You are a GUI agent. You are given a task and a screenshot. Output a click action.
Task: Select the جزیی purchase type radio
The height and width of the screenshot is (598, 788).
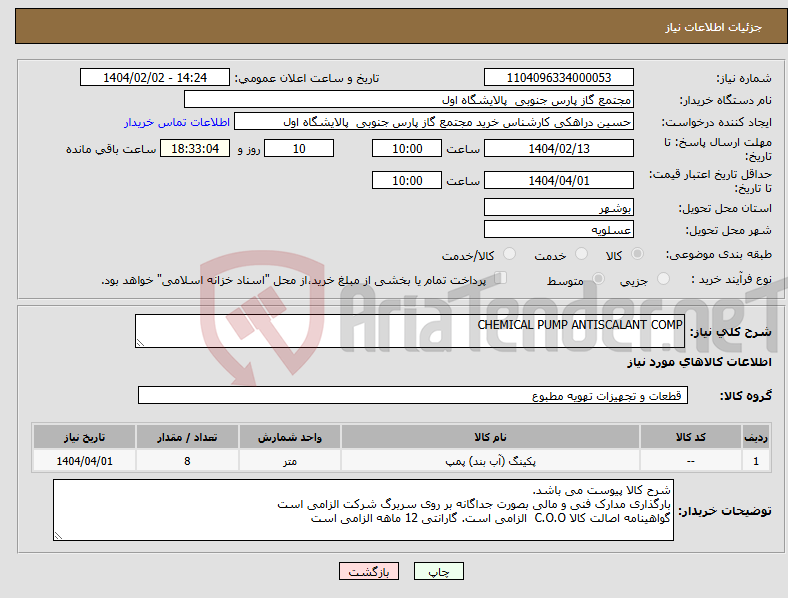point(663,278)
